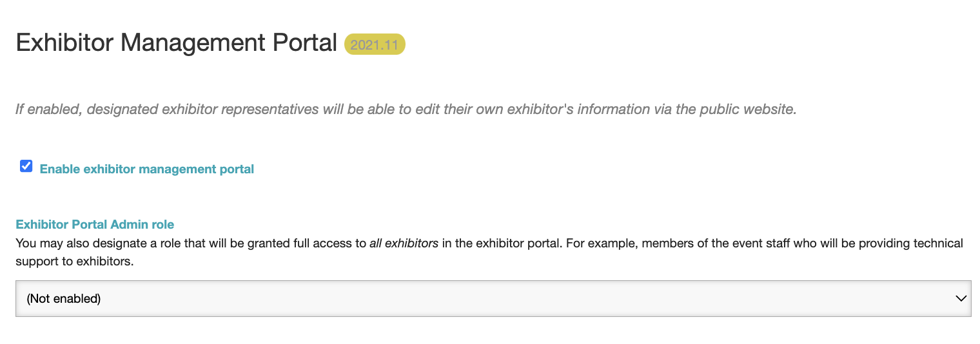Select the "(Not enabled)" value in the combo box
The height and width of the screenshot is (344, 980).
64,299
